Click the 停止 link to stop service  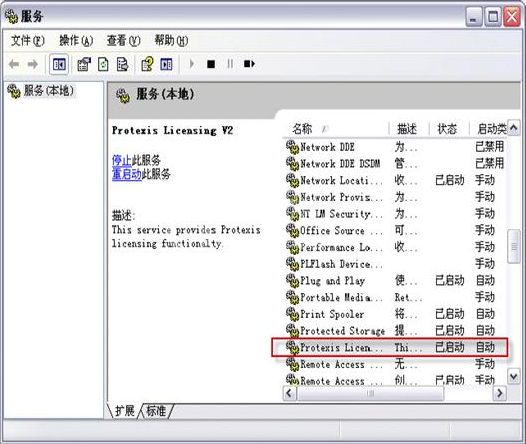coord(122,160)
